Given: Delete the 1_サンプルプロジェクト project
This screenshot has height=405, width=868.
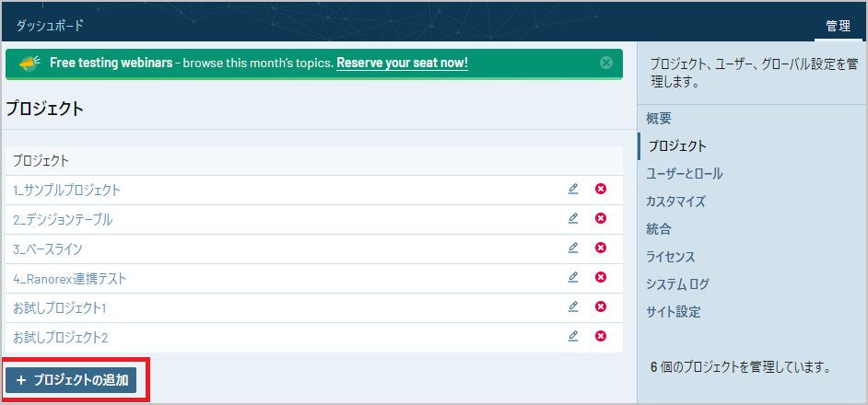Looking at the screenshot, I should [x=601, y=189].
